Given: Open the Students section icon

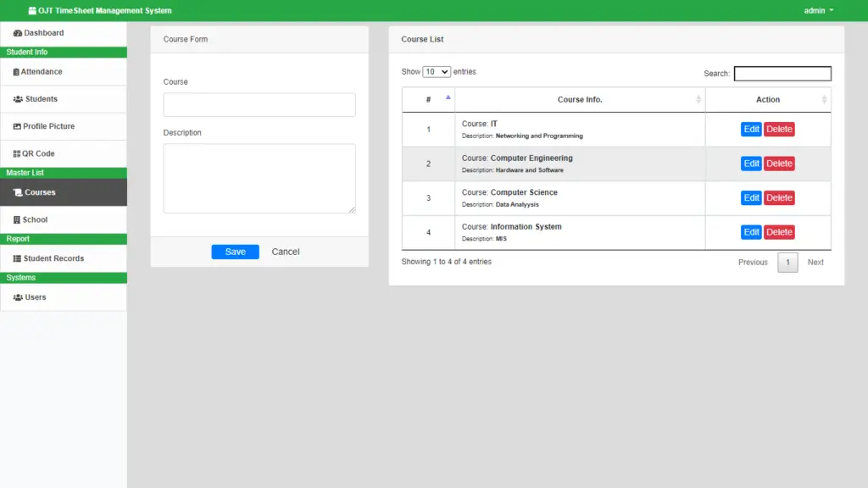Looking at the screenshot, I should coord(17,99).
